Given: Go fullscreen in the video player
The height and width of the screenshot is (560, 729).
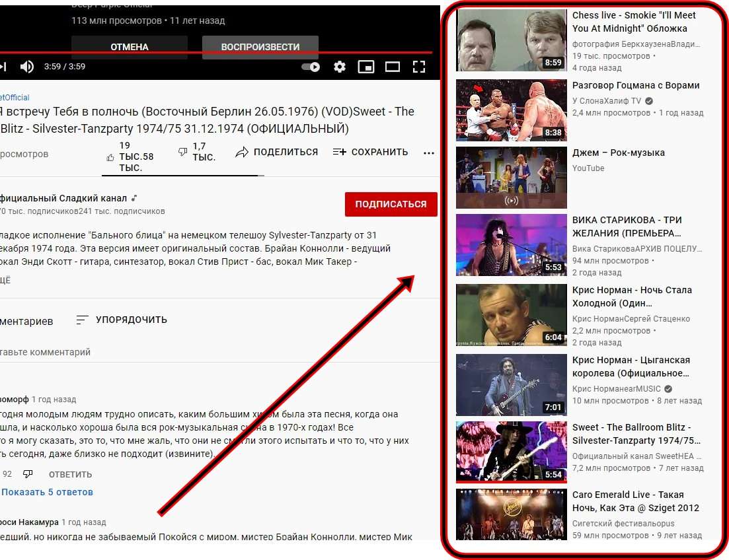Looking at the screenshot, I should coord(419,67).
